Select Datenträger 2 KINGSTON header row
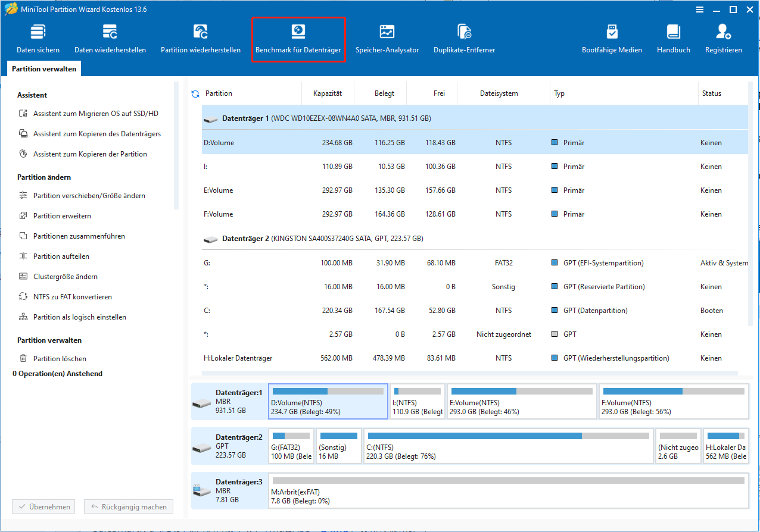Viewport: 760px width, 532px height. point(475,239)
